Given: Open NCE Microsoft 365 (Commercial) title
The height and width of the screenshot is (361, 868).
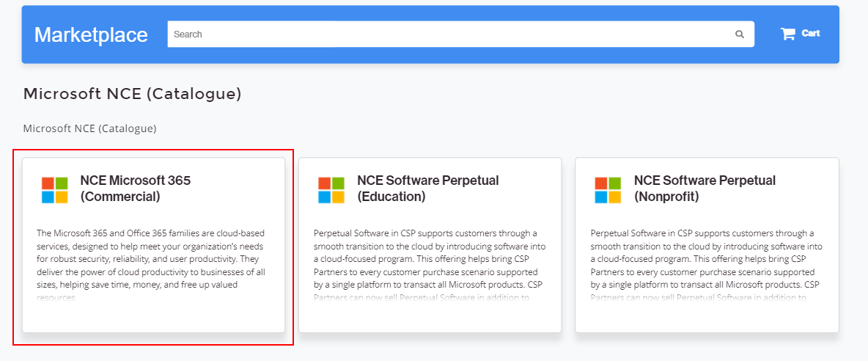Looking at the screenshot, I should tap(135, 189).
